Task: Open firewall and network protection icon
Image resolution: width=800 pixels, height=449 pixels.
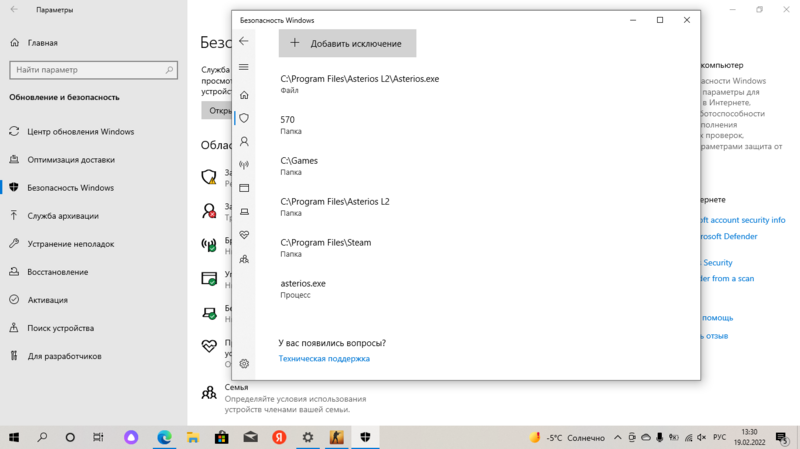Action: pyautogui.click(x=244, y=165)
